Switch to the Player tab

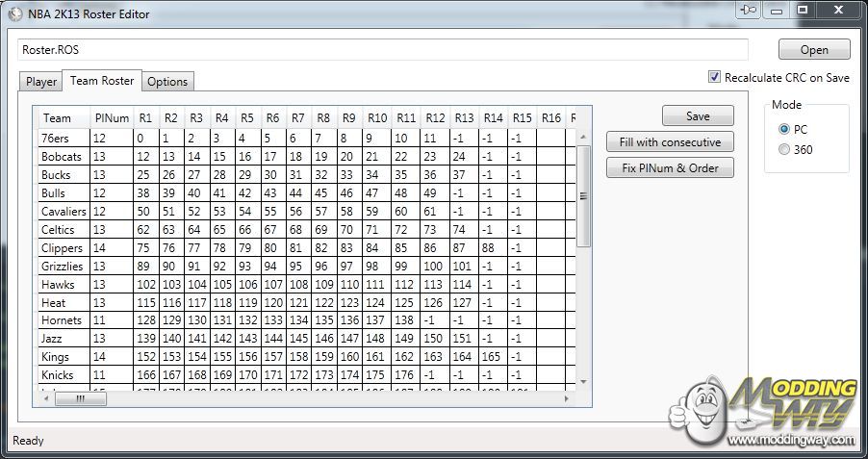[40, 82]
